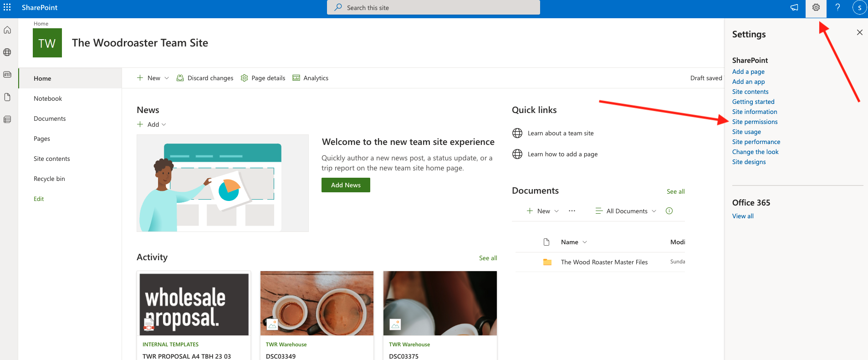Open Site permissions in Settings
This screenshot has width=868, height=360.
click(x=755, y=122)
